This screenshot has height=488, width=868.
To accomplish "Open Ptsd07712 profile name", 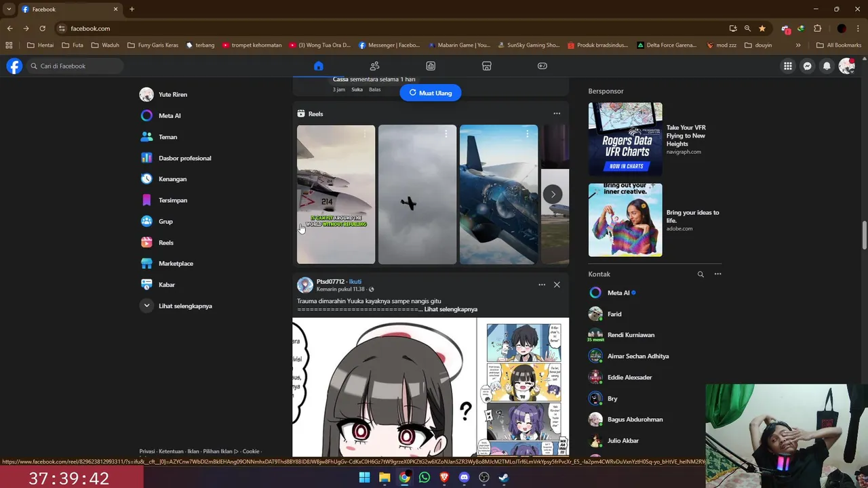I will (x=330, y=281).
